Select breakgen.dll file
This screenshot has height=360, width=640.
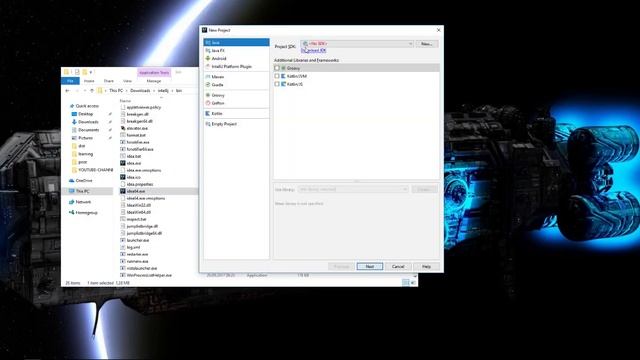click(x=137, y=114)
